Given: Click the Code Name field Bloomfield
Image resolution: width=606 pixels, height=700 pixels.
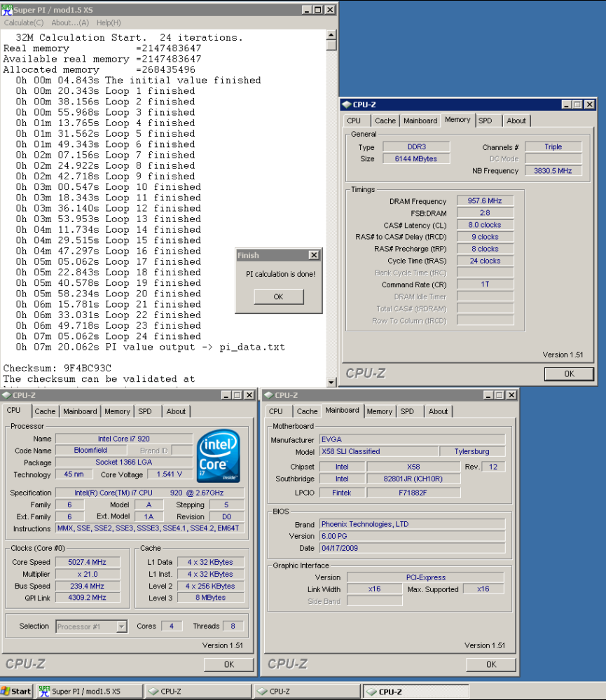Looking at the screenshot, I should click(x=90, y=451).
